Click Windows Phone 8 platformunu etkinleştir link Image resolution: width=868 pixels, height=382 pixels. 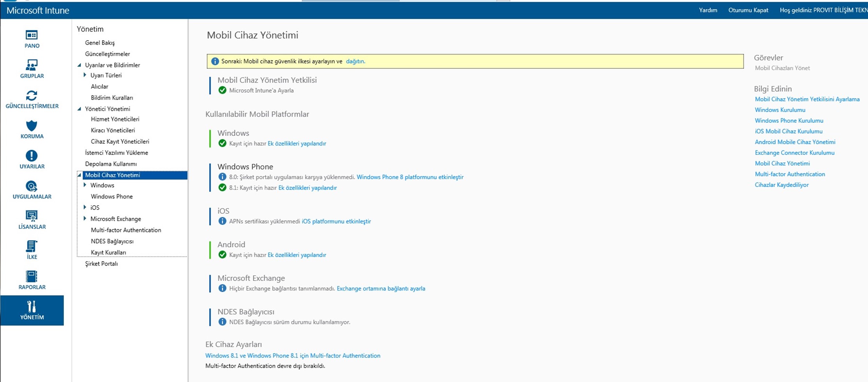click(410, 177)
